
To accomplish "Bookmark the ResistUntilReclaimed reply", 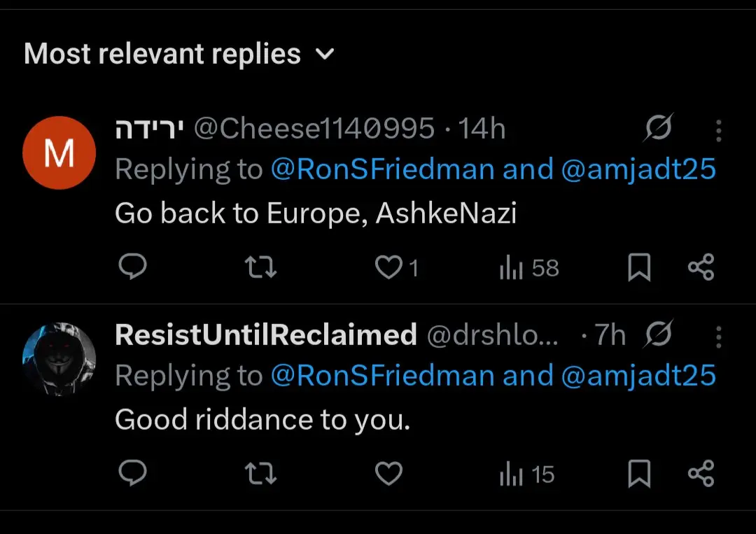I will click(638, 475).
